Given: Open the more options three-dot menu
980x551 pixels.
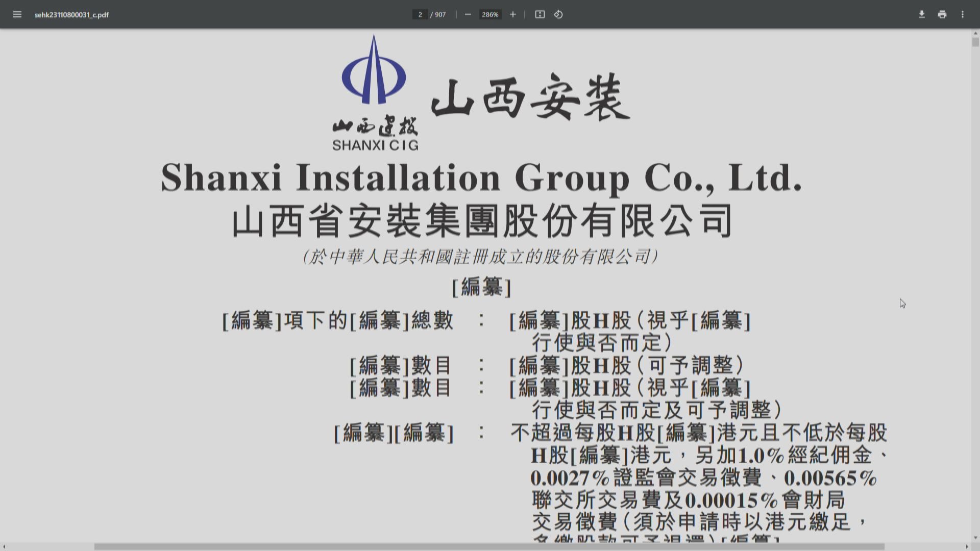Looking at the screenshot, I should point(963,14).
